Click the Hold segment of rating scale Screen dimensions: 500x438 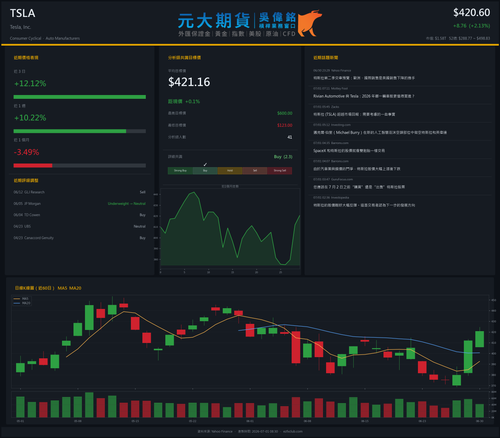[x=230, y=171]
